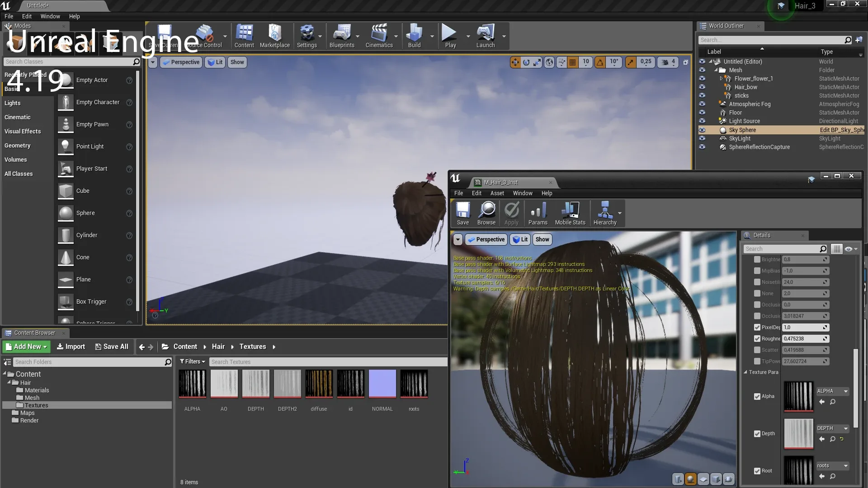Viewport: 868px width, 488px height.
Task: Open the Perspective dropdown in material preview
Action: (486, 239)
